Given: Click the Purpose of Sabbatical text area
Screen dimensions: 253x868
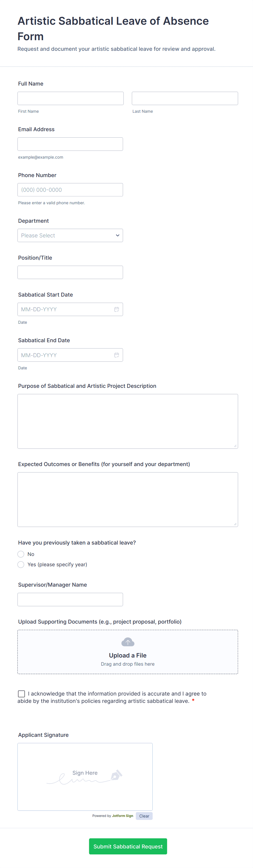Looking at the screenshot, I should tap(128, 421).
